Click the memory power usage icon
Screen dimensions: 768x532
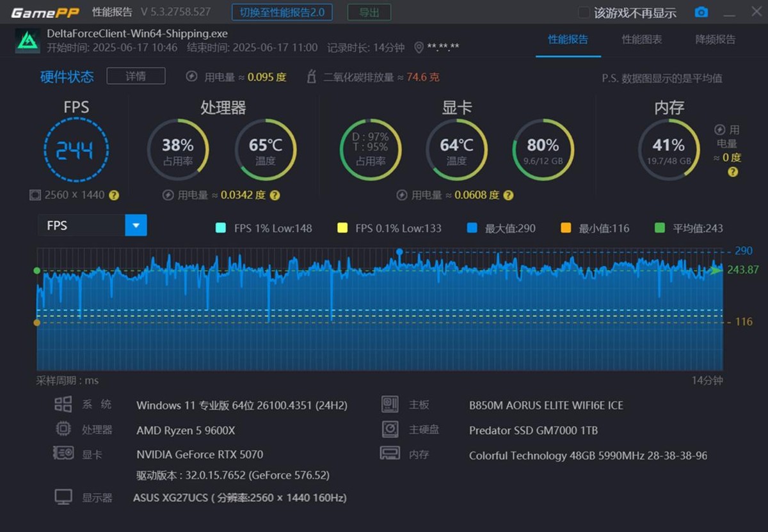pyautogui.click(x=719, y=129)
